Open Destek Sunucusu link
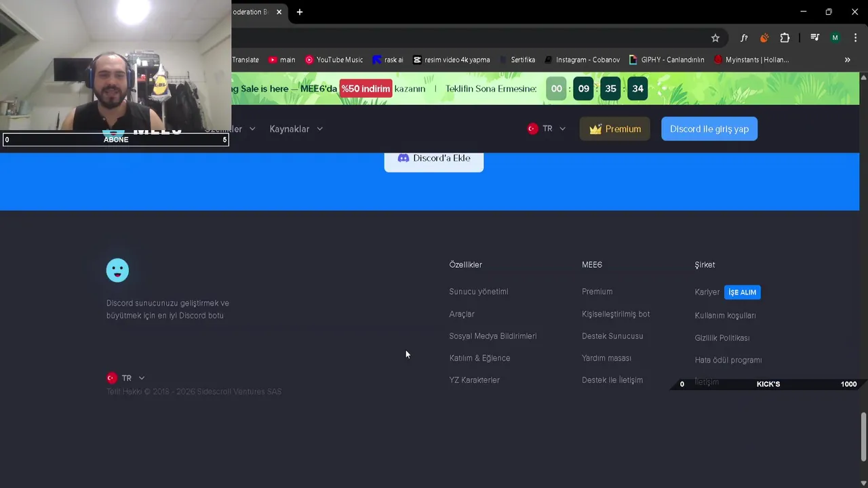Screen dimensions: 868x488 click(612, 336)
